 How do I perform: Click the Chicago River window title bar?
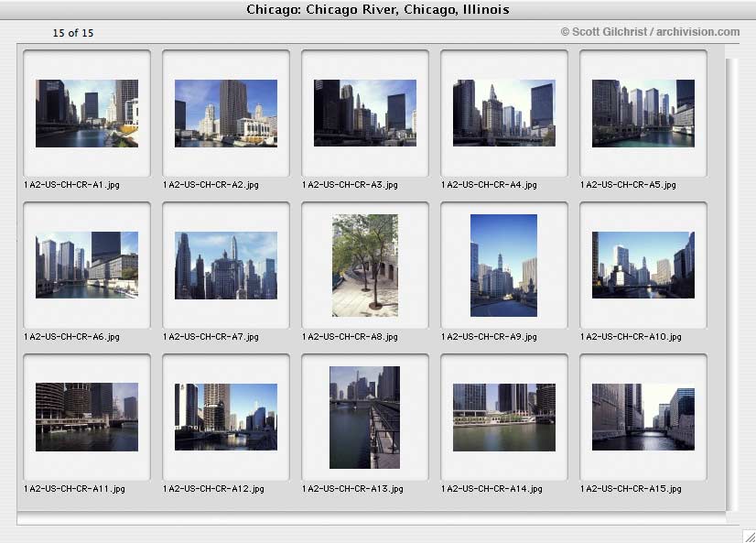pos(378,10)
